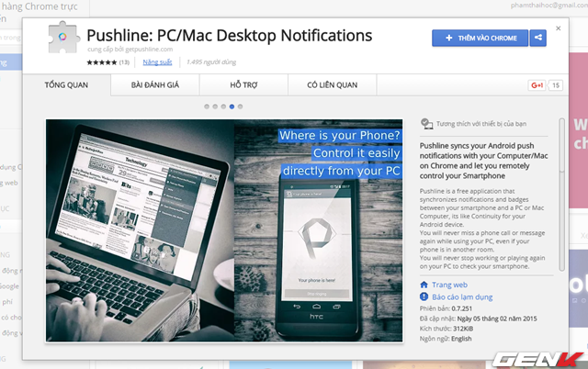The image size is (588, 369).
Task: Click the Pushline puzzle-piece extension icon
Action: pyautogui.click(x=63, y=38)
